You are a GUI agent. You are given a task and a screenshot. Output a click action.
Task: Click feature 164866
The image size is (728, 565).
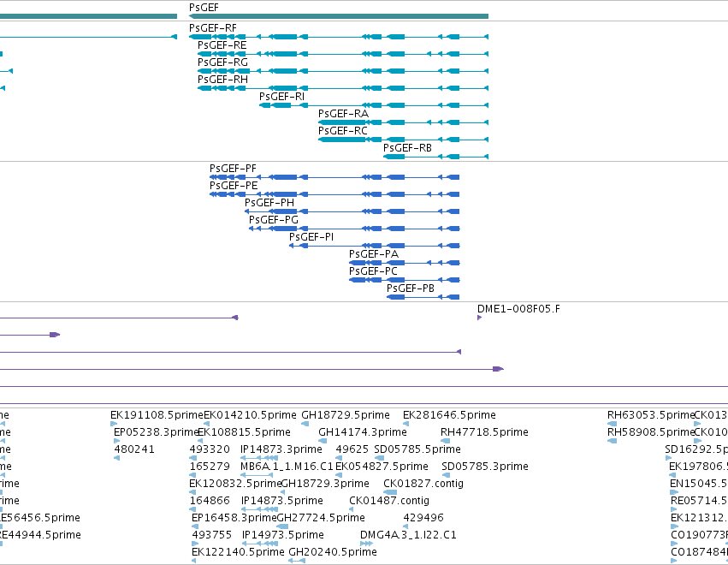[x=210, y=501]
